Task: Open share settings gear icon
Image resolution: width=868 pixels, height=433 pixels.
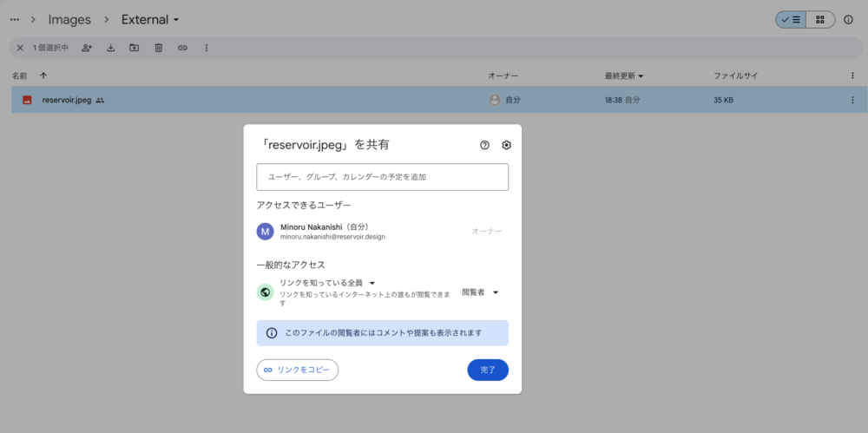Action: click(x=506, y=145)
